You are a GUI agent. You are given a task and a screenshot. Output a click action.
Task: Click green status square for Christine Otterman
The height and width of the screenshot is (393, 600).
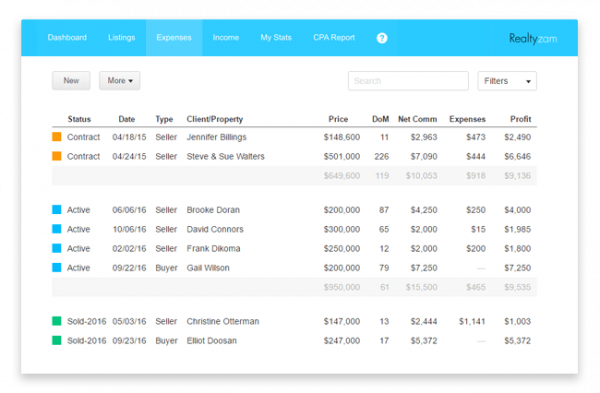[57, 321]
